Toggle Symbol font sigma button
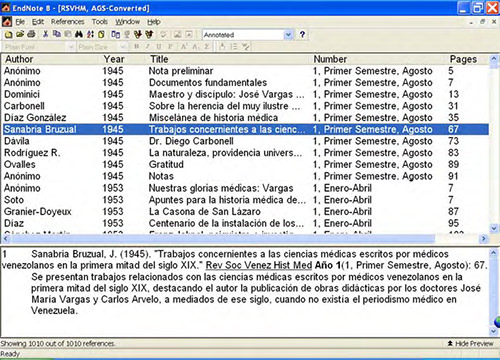 pos(207,47)
